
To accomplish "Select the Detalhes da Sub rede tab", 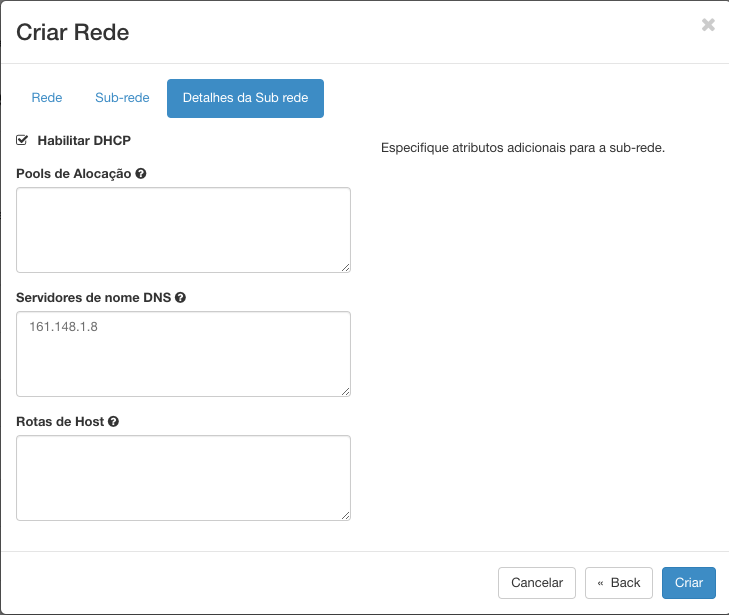I will [245, 98].
